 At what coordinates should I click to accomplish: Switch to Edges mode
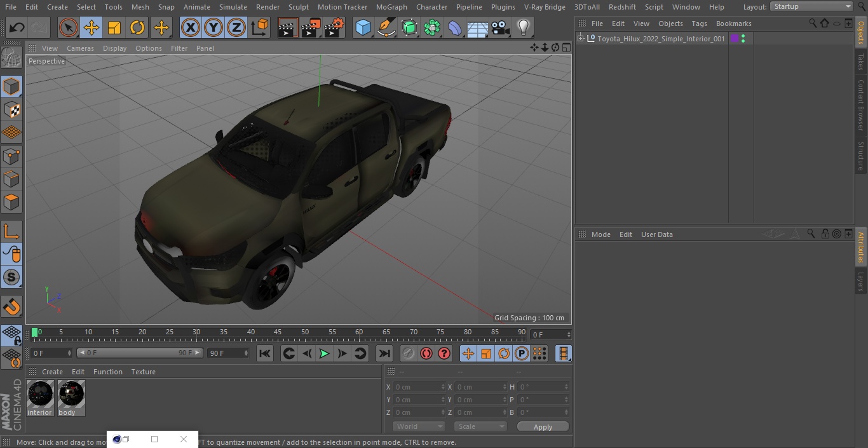click(x=11, y=179)
